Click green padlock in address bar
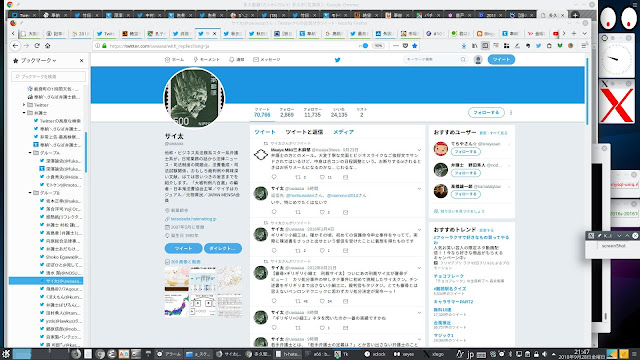 [104, 46]
